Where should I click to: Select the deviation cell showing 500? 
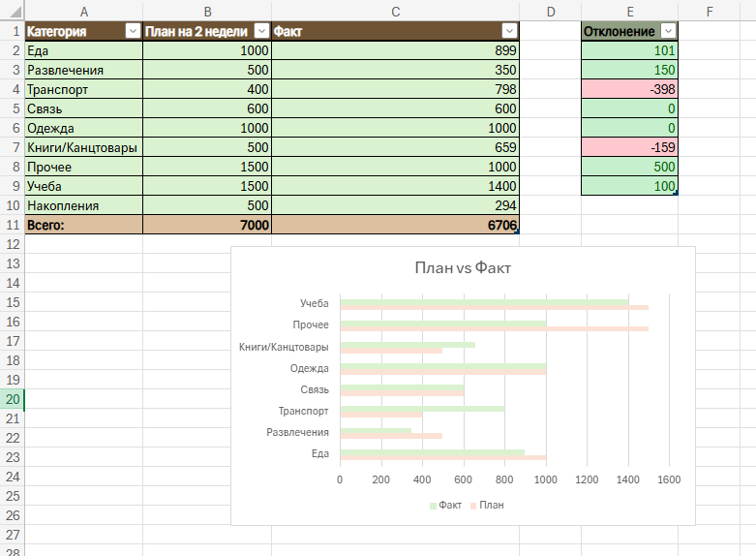click(x=629, y=167)
